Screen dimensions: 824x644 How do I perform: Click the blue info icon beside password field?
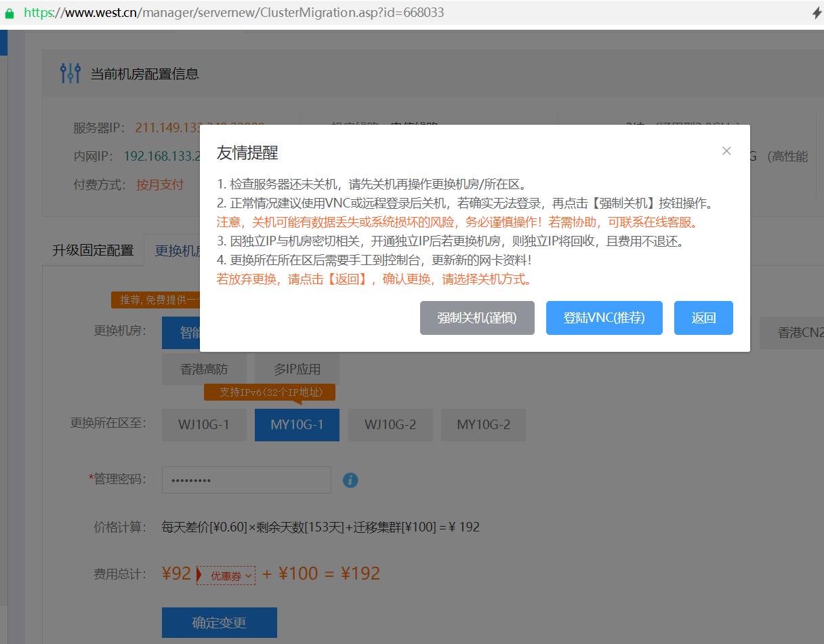click(350, 480)
